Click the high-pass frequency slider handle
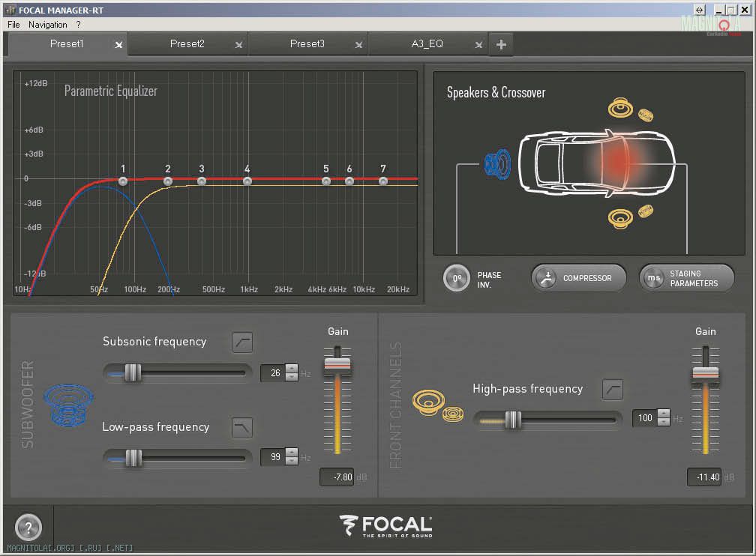The image size is (756, 556). click(x=513, y=420)
